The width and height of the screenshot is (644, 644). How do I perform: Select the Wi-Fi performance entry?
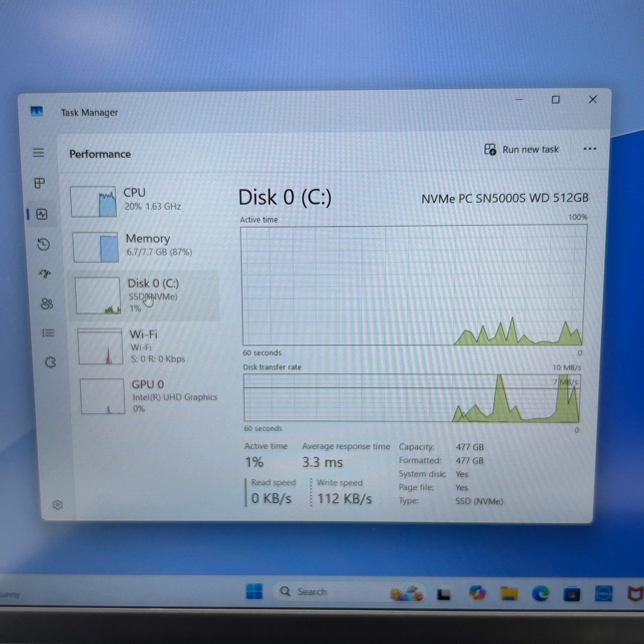147,346
